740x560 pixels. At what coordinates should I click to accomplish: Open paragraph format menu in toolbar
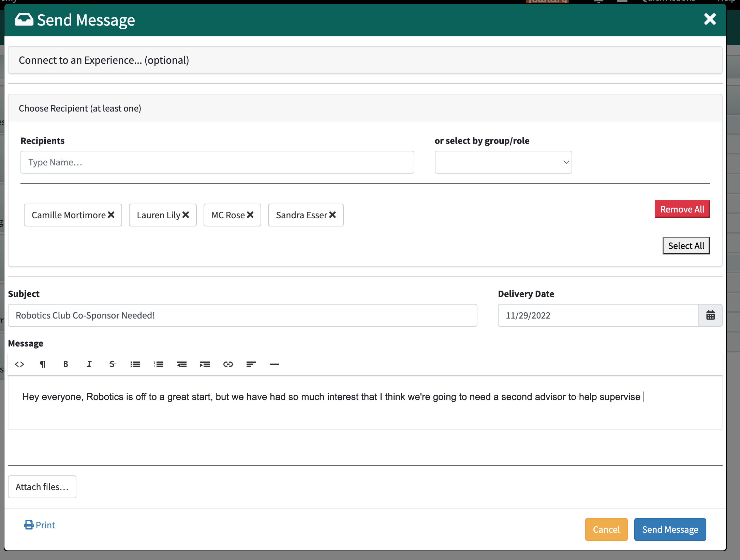(42, 364)
